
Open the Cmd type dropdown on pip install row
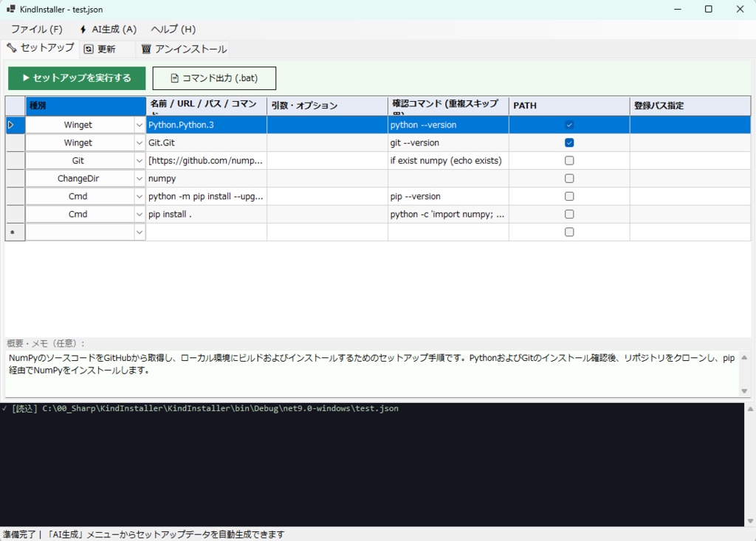(139, 214)
